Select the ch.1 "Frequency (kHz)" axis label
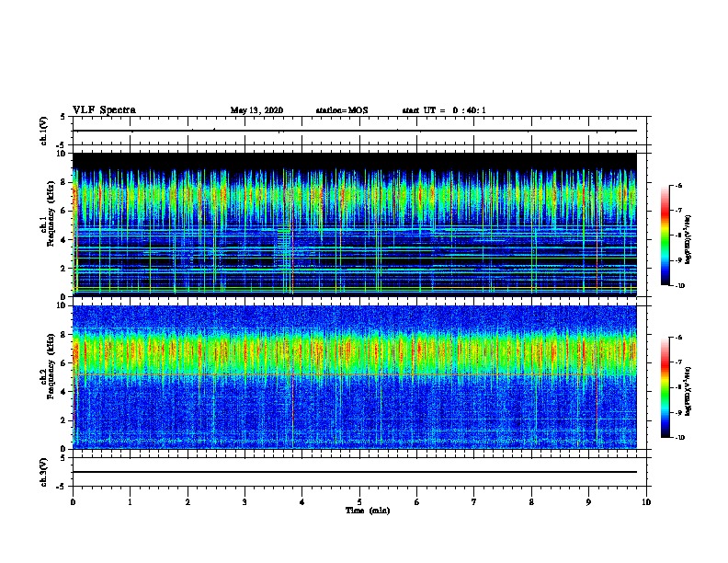The image size is (728, 563). tap(51, 213)
